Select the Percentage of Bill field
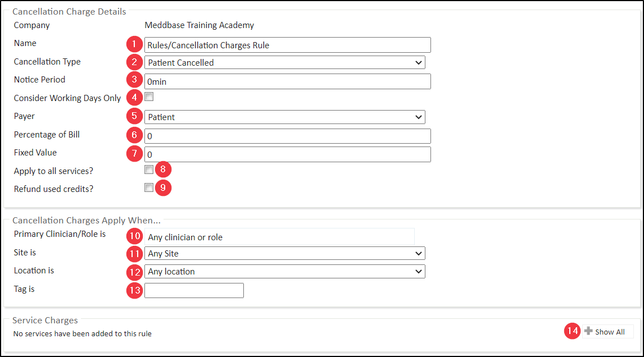This screenshot has width=644, height=357. (x=287, y=136)
